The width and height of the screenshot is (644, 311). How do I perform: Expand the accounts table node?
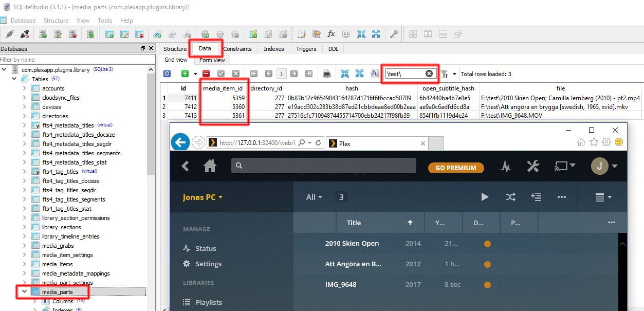(x=24, y=88)
